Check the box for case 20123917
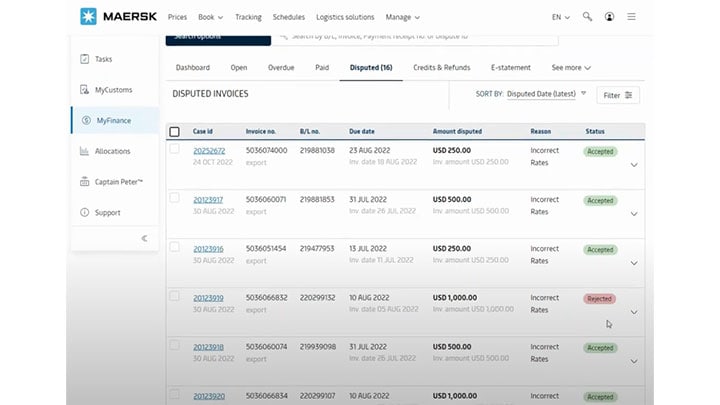The width and height of the screenshot is (720, 405). tap(174, 198)
